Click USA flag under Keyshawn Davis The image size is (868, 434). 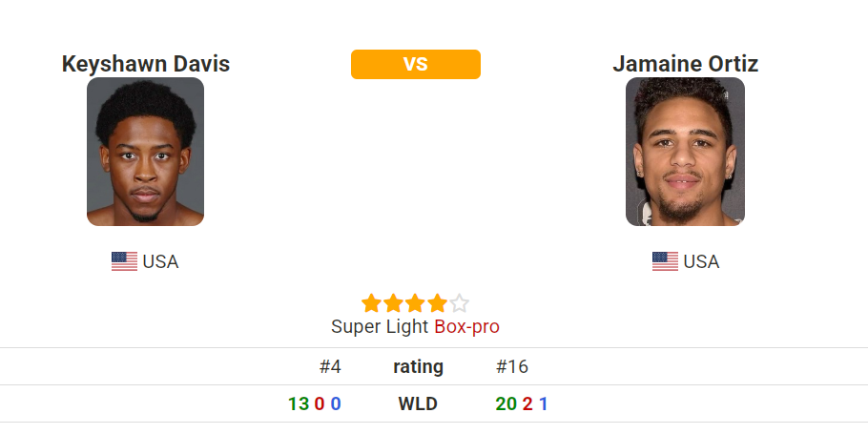[124, 261]
